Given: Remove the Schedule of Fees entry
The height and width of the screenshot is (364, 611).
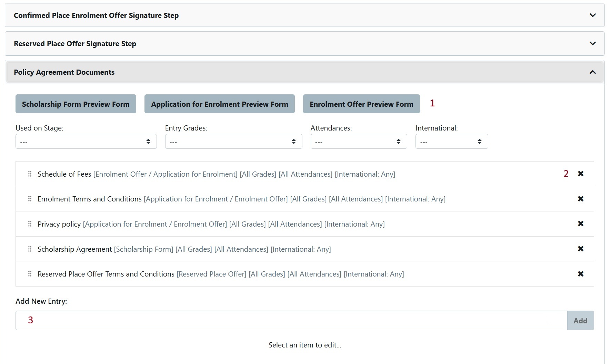Looking at the screenshot, I should [x=581, y=174].
